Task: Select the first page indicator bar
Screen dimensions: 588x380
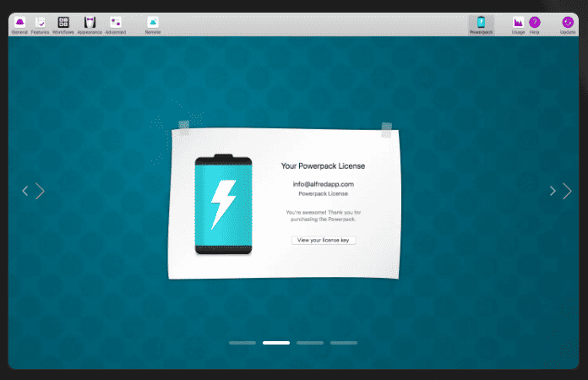Action: 242,343
